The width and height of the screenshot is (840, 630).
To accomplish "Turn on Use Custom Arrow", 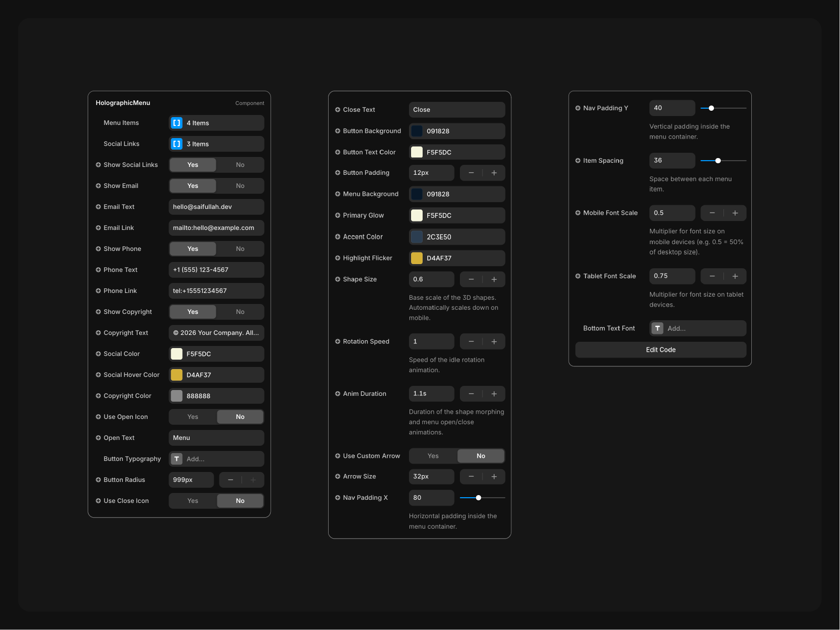I will tap(433, 456).
